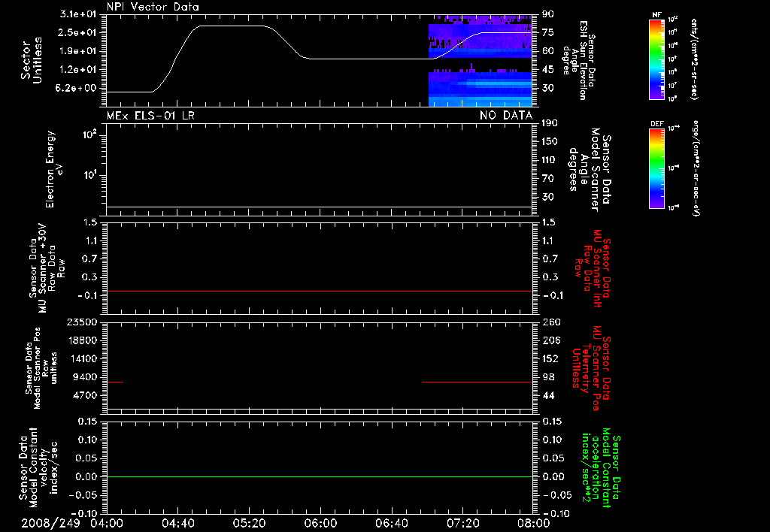Click the 08:00 time tick label
The image size is (770, 532).
533,523
